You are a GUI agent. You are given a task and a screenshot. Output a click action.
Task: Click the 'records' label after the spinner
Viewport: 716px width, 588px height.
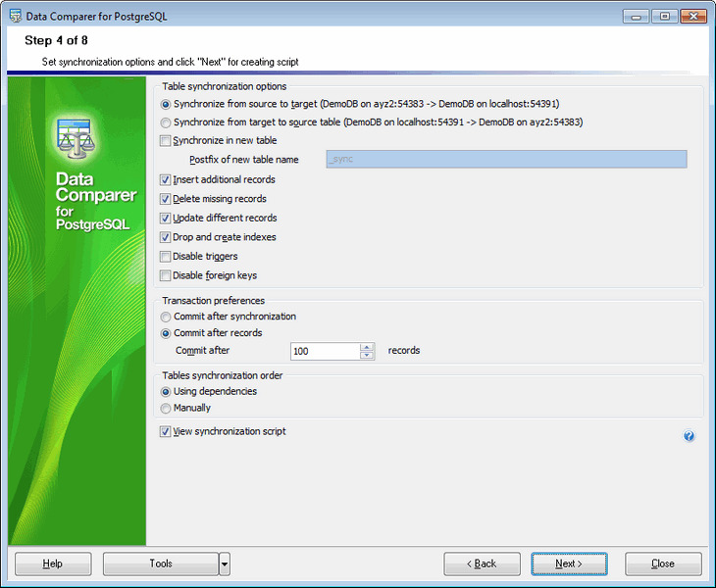click(404, 351)
